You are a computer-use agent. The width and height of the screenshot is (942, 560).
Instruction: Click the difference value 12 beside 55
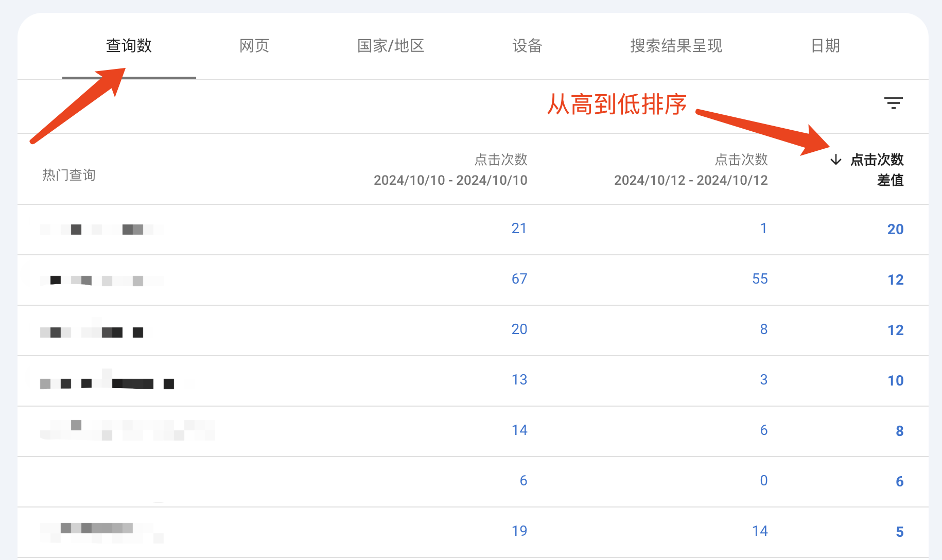pyautogui.click(x=895, y=280)
